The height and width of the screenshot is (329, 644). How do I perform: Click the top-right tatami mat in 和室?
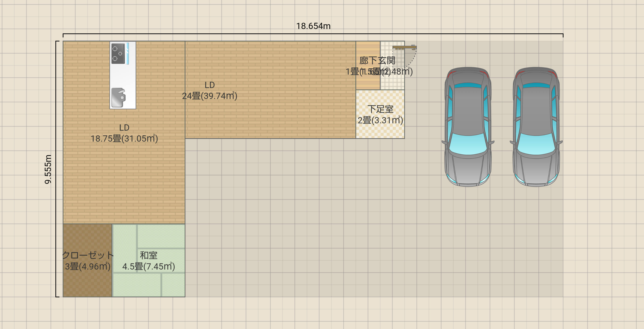click(x=161, y=236)
